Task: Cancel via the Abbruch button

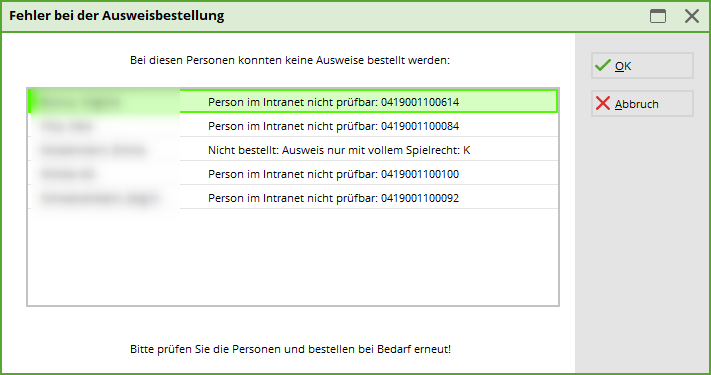Action: pyautogui.click(x=642, y=104)
